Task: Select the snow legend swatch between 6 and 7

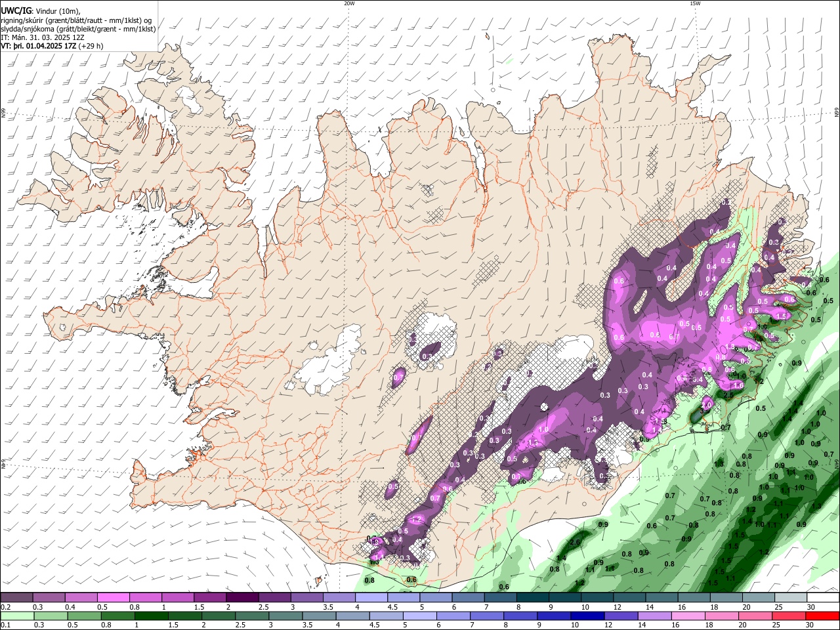Action: 467,597
